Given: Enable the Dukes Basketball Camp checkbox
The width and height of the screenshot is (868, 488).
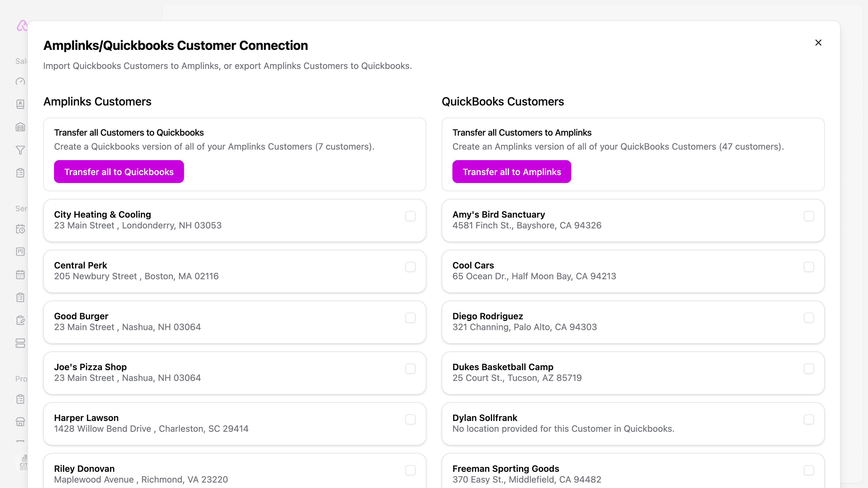Looking at the screenshot, I should (808, 369).
